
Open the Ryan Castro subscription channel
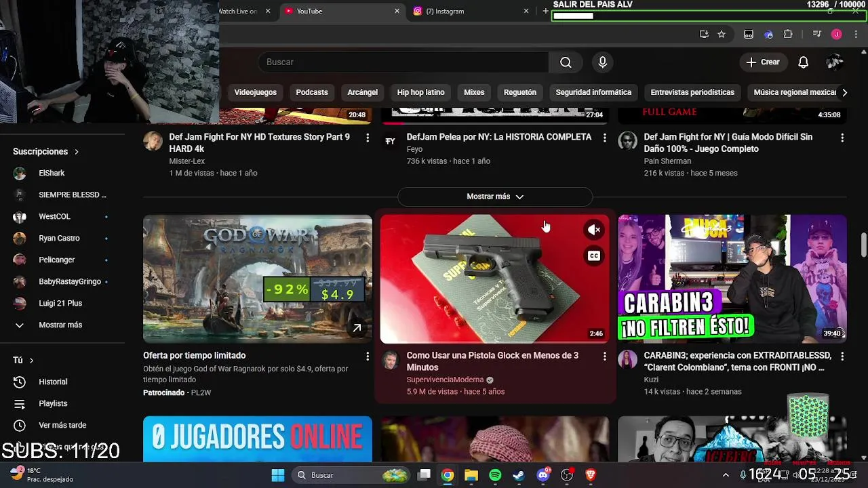click(x=60, y=239)
